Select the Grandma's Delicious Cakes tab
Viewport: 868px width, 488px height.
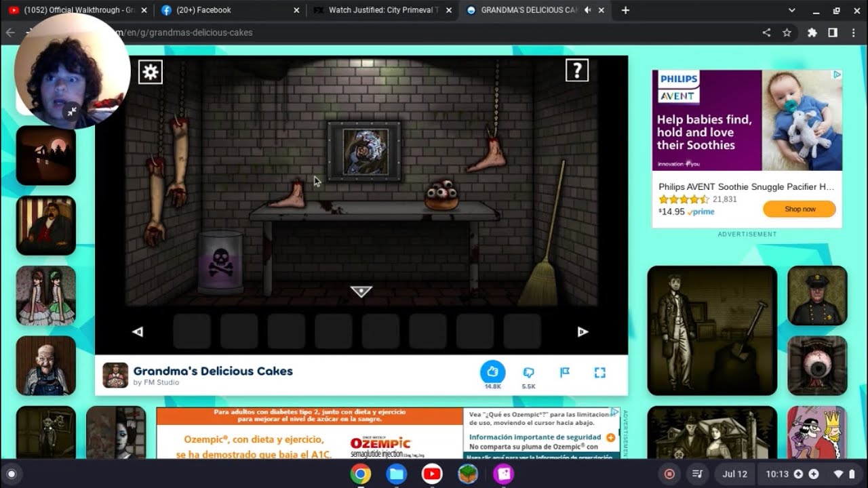(534, 10)
